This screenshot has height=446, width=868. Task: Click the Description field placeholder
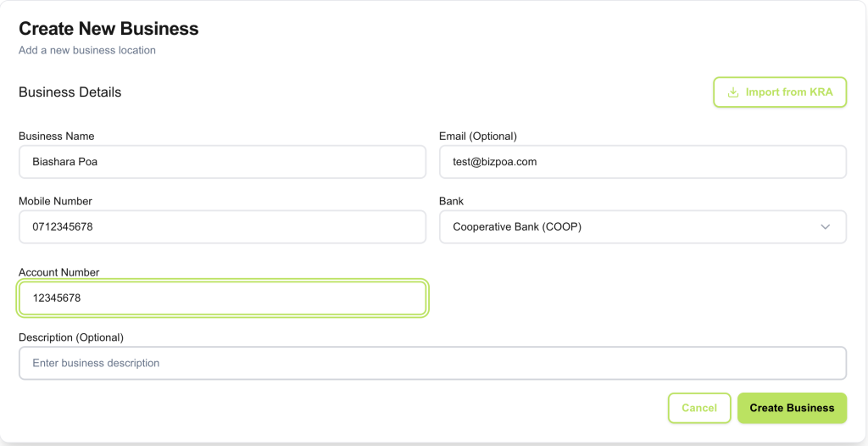pos(432,363)
